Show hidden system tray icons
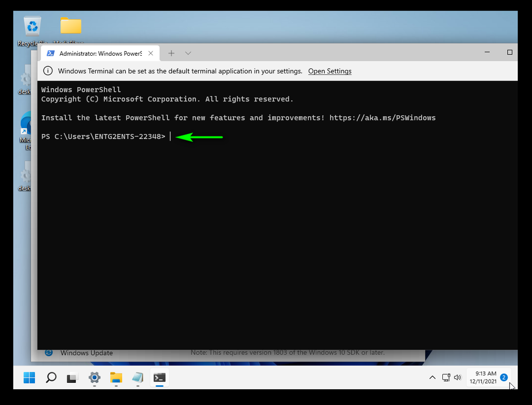Viewport: 532px width, 405px height. [432, 377]
